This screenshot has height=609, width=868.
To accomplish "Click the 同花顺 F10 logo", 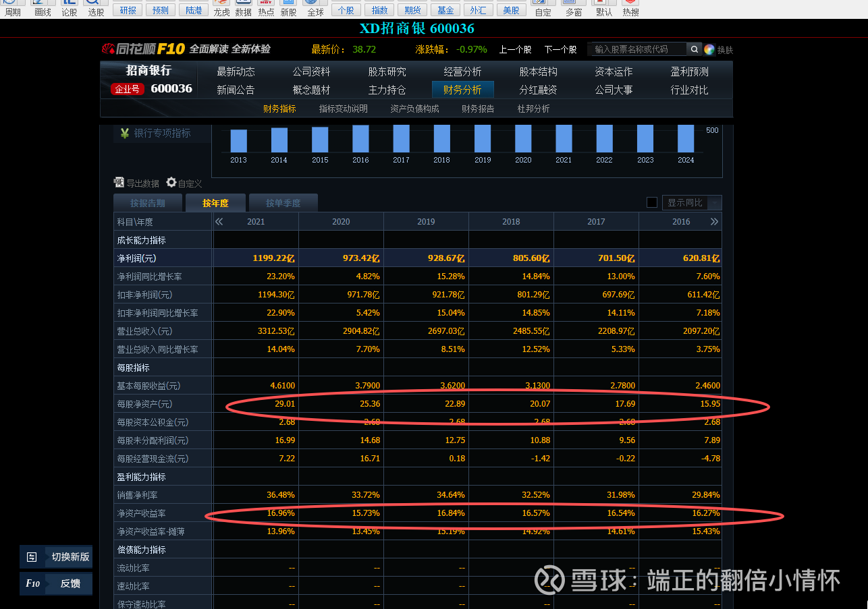I will click(x=143, y=49).
